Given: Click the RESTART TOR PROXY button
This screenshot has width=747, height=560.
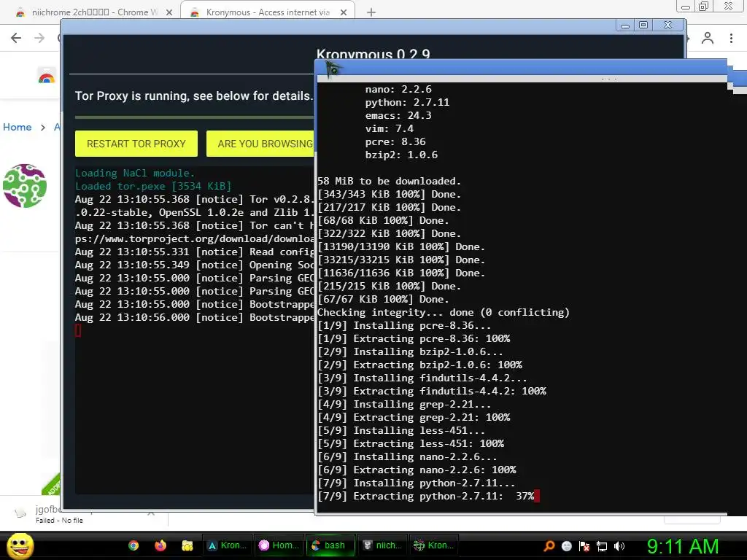Looking at the screenshot, I should coord(136,144).
